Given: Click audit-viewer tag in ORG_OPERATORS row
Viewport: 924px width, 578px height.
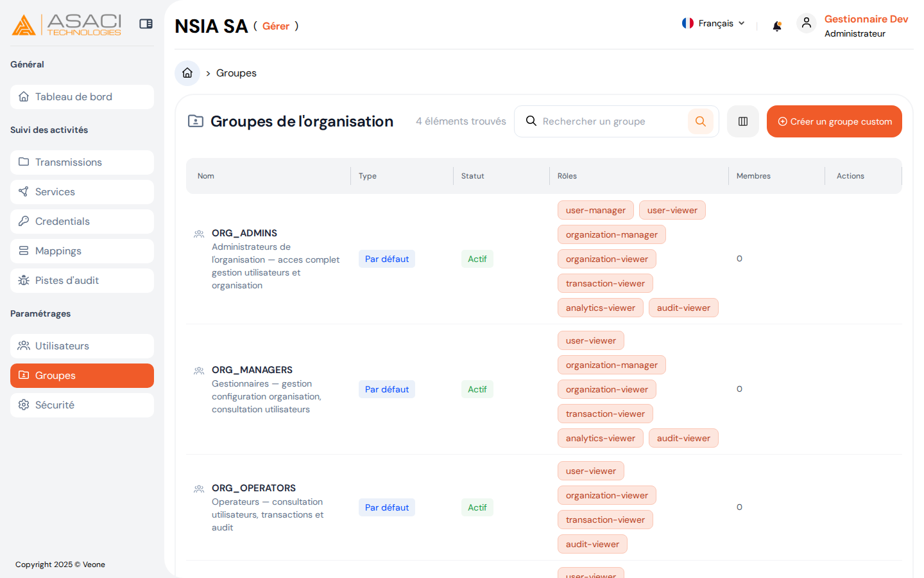Looking at the screenshot, I should (592, 544).
